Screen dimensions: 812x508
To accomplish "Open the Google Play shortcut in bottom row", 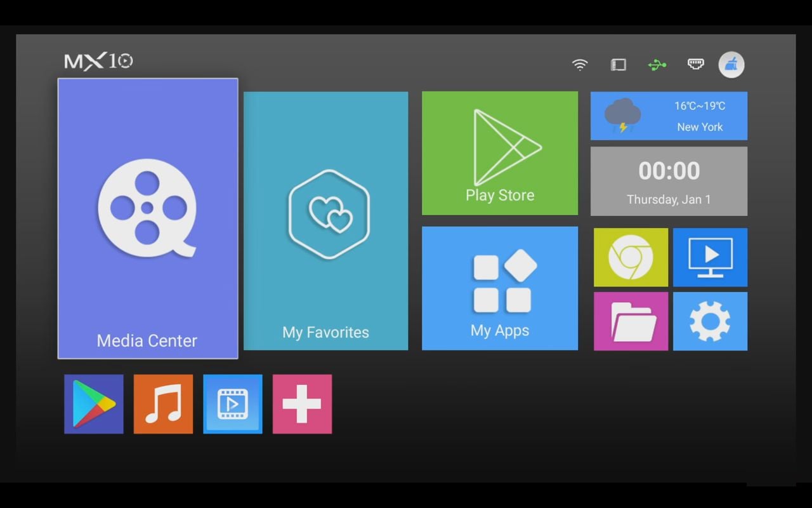I will pyautogui.click(x=94, y=404).
